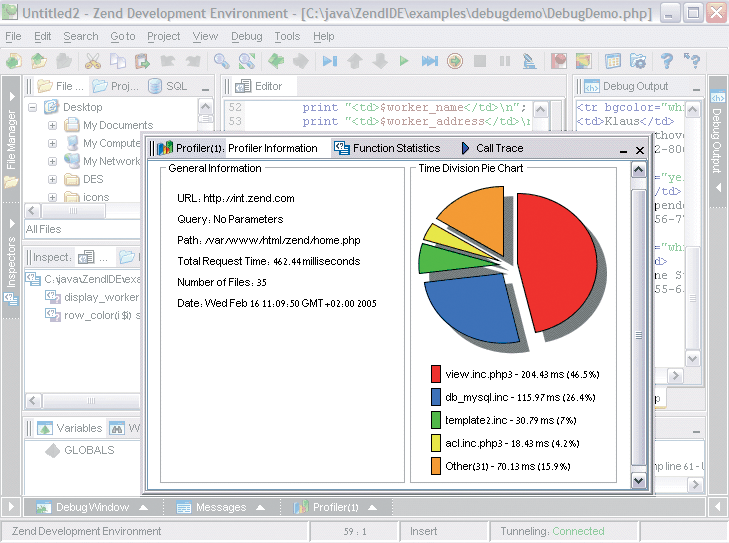Click the context help arrow-question icon
This screenshot has height=543, width=729.
[692, 61]
